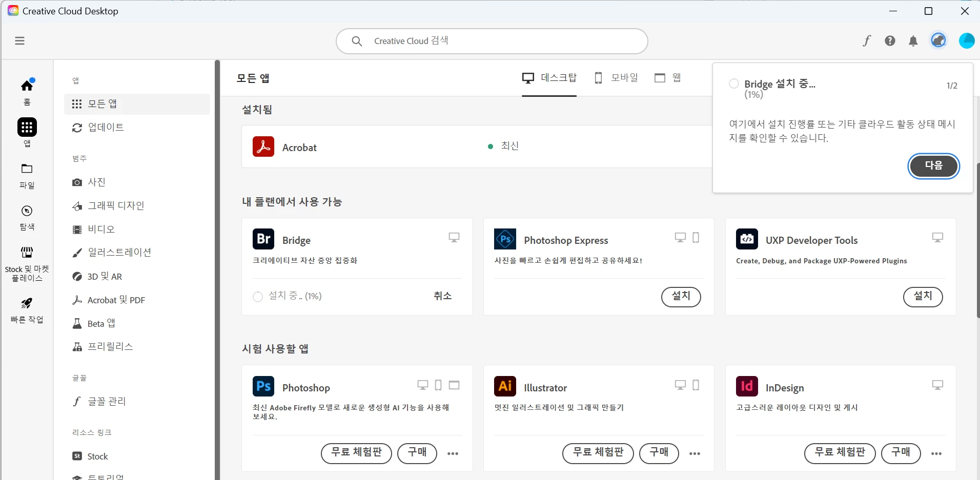The width and height of the screenshot is (980, 480).
Task: Click the fonts icon in top bar
Action: 867,41
